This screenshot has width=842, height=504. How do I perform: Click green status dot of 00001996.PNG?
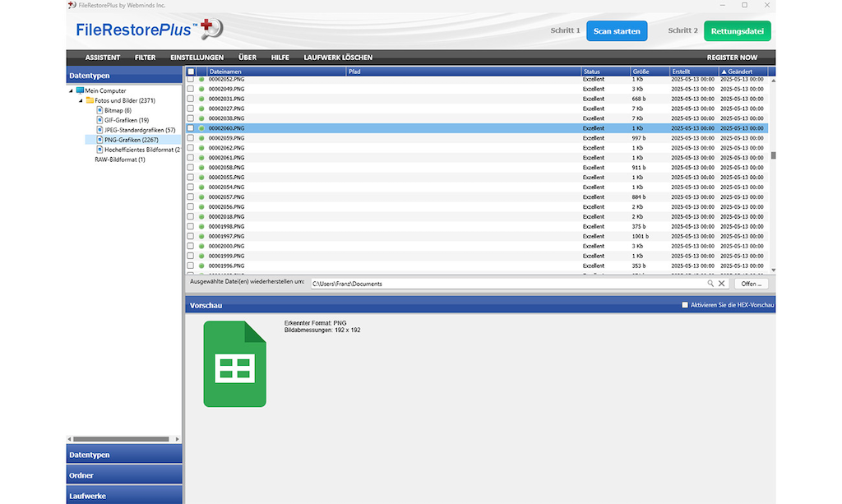[202, 266]
